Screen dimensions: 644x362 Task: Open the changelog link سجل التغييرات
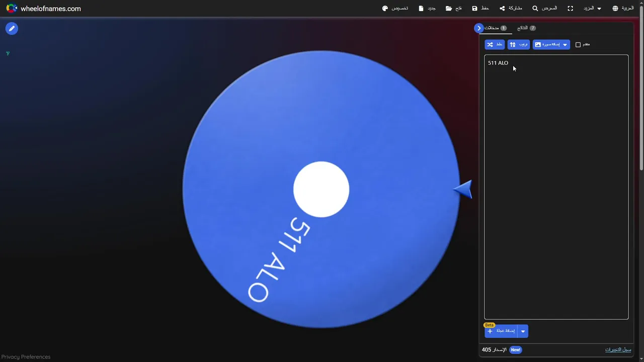pos(618,349)
